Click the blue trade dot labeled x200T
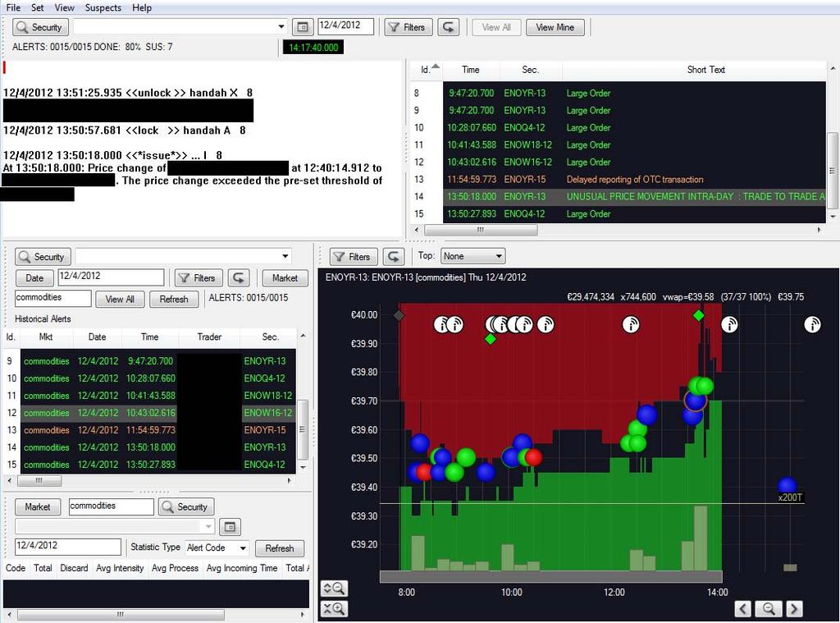 click(x=787, y=486)
